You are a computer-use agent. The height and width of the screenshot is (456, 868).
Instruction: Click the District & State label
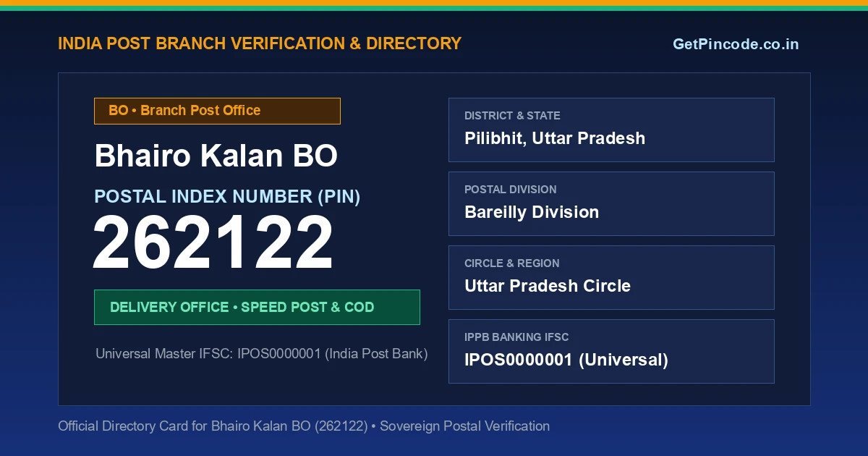pyautogui.click(x=512, y=116)
